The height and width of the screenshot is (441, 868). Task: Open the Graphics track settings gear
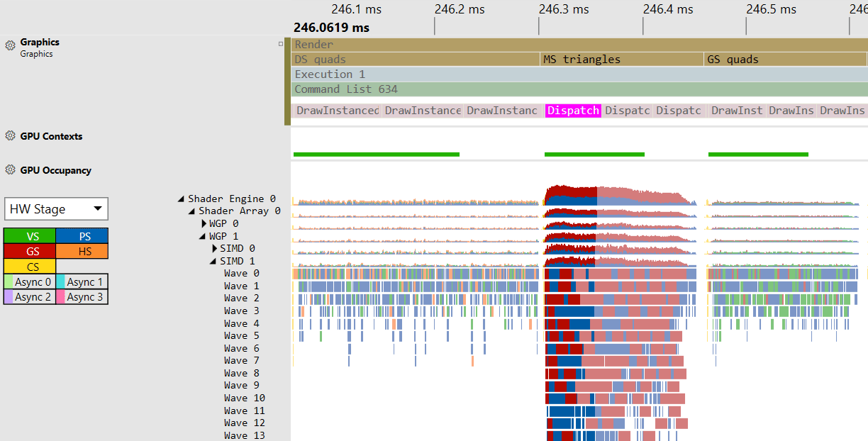click(x=10, y=45)
